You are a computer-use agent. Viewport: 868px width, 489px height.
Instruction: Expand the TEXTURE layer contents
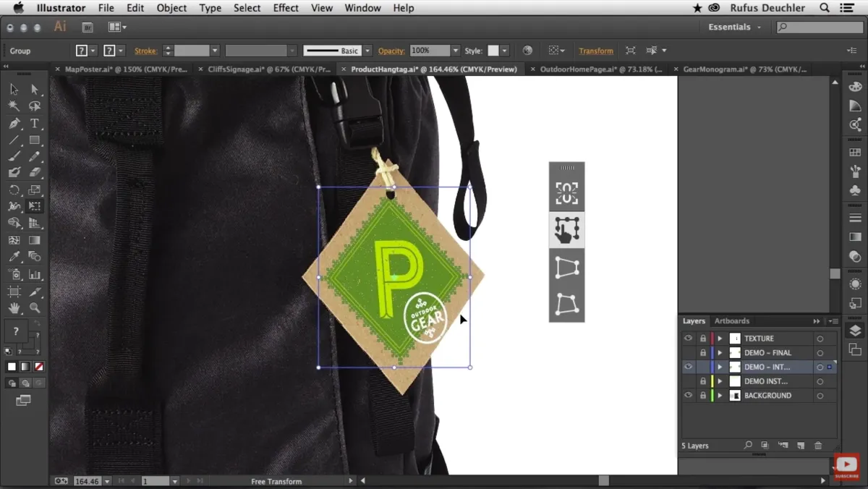pyautogui.click(x=720, y=339)
